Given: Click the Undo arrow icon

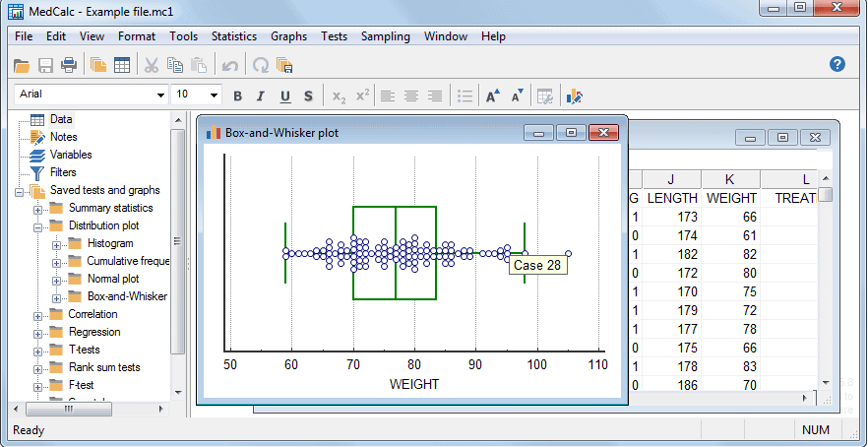Looking at the screenshot, I should (x=229, y=66).
